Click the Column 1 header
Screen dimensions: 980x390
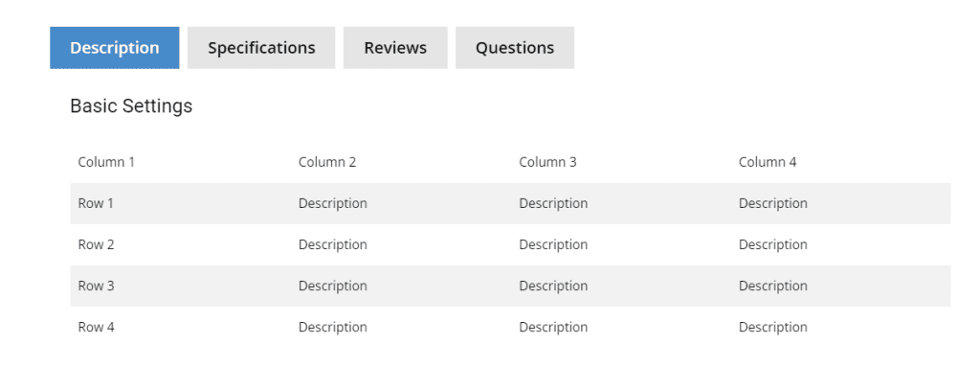[x=106, y=162]
